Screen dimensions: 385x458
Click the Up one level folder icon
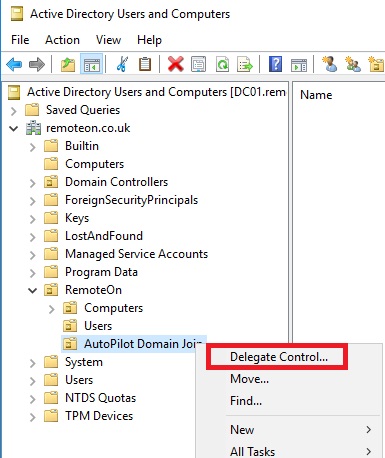[68, 64]
